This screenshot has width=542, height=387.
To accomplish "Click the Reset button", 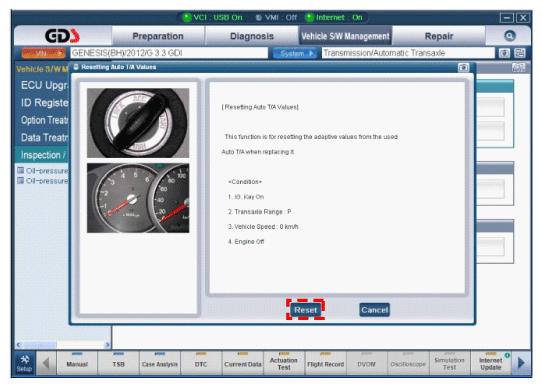I will point(305,310).
